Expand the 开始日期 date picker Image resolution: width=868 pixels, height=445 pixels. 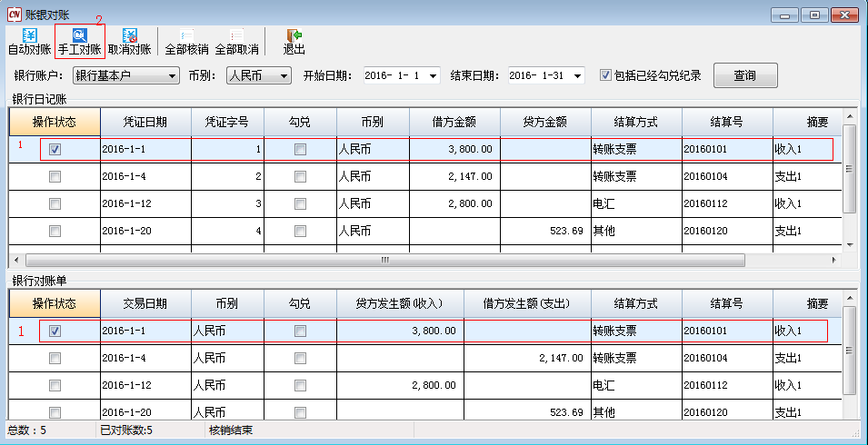point(432,76)
